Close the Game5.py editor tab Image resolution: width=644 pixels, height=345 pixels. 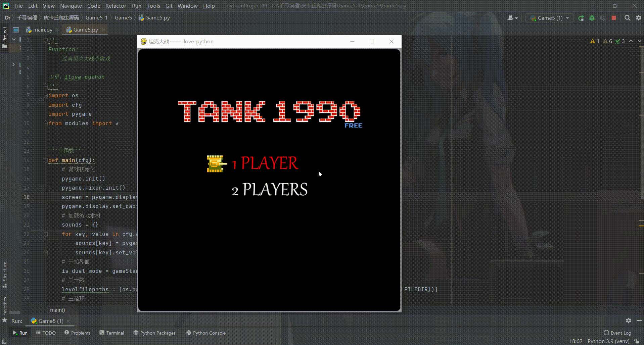click(x=103, y=30)
